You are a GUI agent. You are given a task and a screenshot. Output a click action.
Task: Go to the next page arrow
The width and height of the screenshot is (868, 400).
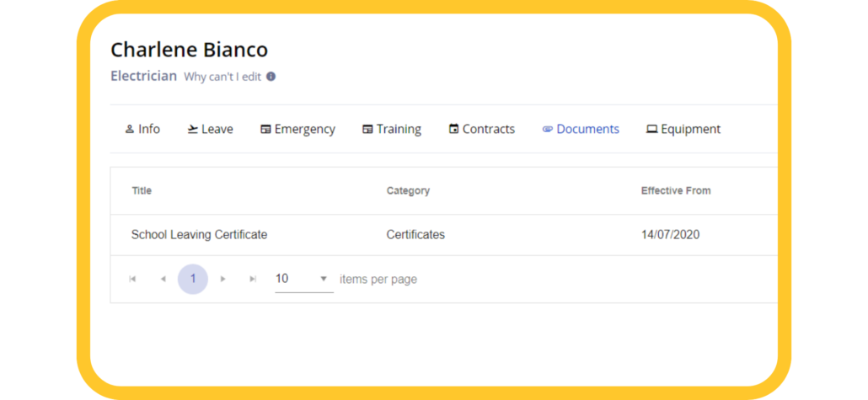223,279
